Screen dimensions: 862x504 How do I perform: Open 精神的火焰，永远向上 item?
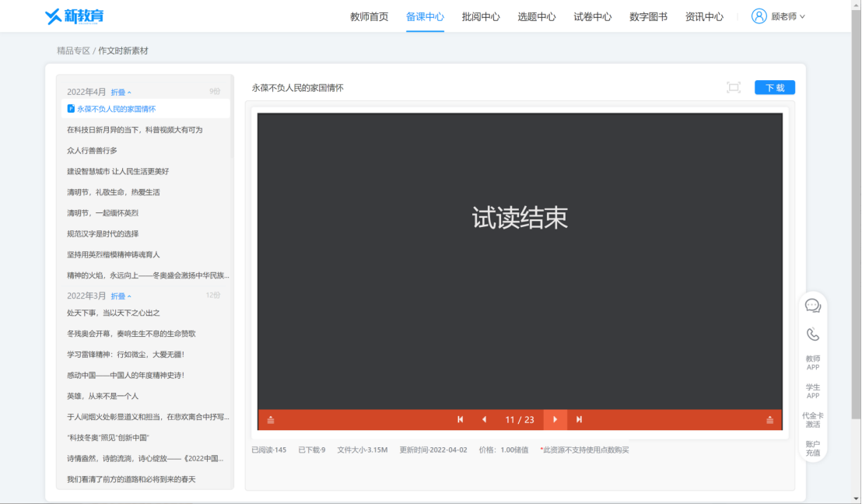tap(148, 275)
